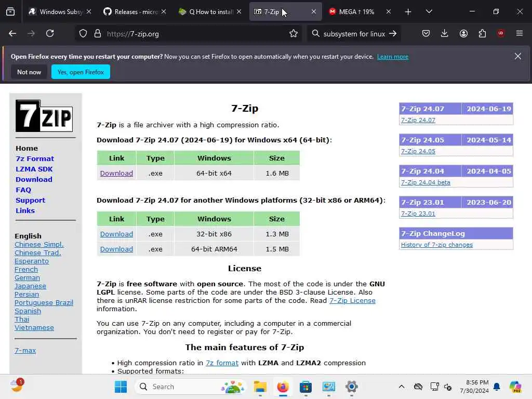Download the 64-bit x64 .exe
This screenshot has width=532, height=399.
pyautogui.click(x=116, y=174)
